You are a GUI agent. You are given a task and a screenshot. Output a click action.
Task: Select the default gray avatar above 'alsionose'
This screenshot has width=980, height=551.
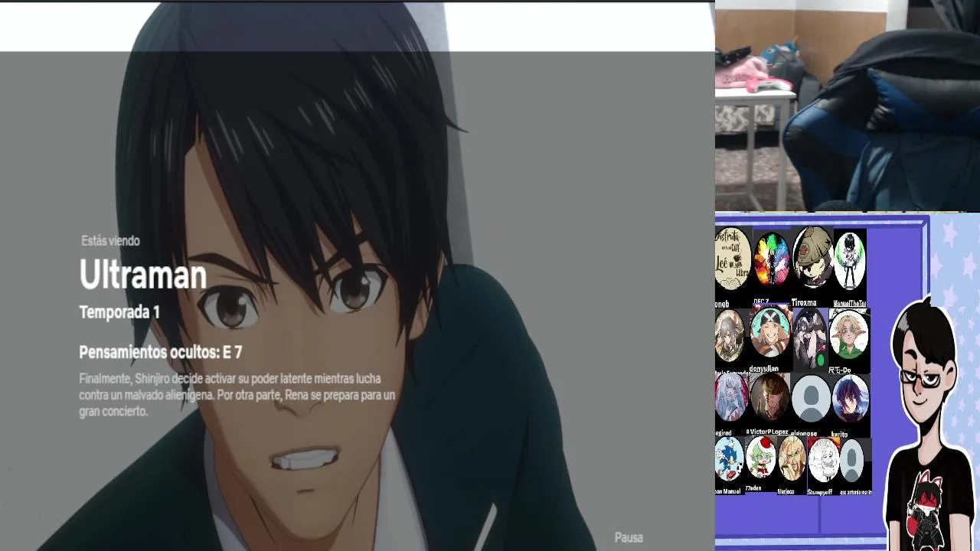tap(811, 398)
